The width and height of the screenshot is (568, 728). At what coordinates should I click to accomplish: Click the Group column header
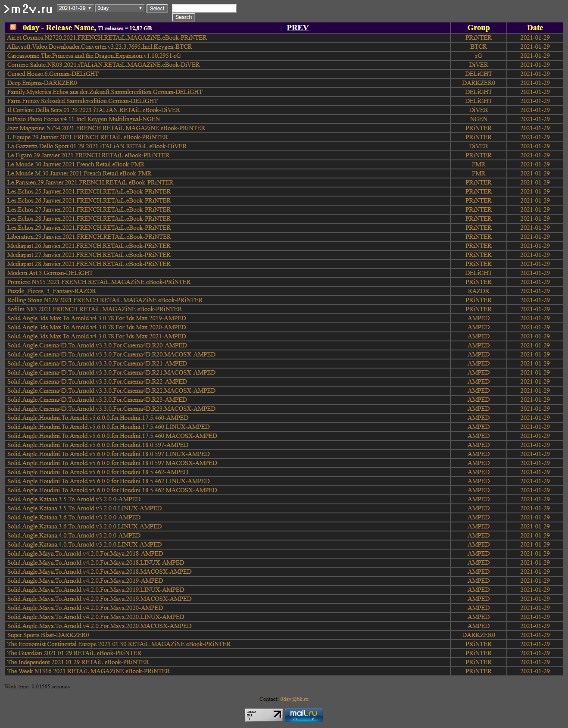click(x=478, y=28)
